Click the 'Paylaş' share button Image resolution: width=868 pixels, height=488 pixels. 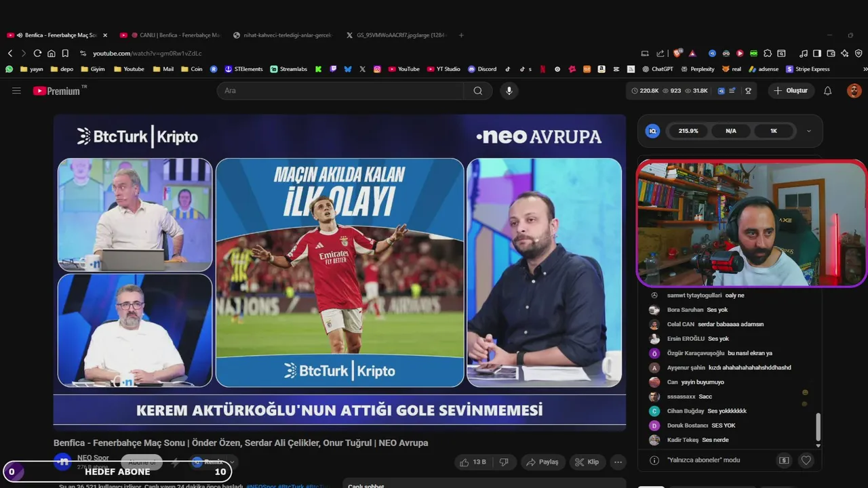(x=542, y=462)
